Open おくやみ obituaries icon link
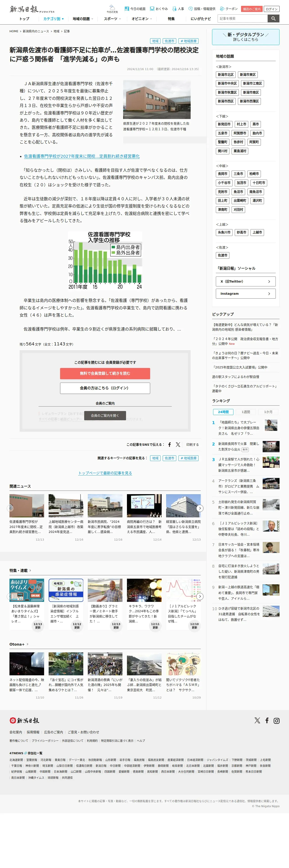Screen dimensions: 289x868 click(159, 9)
